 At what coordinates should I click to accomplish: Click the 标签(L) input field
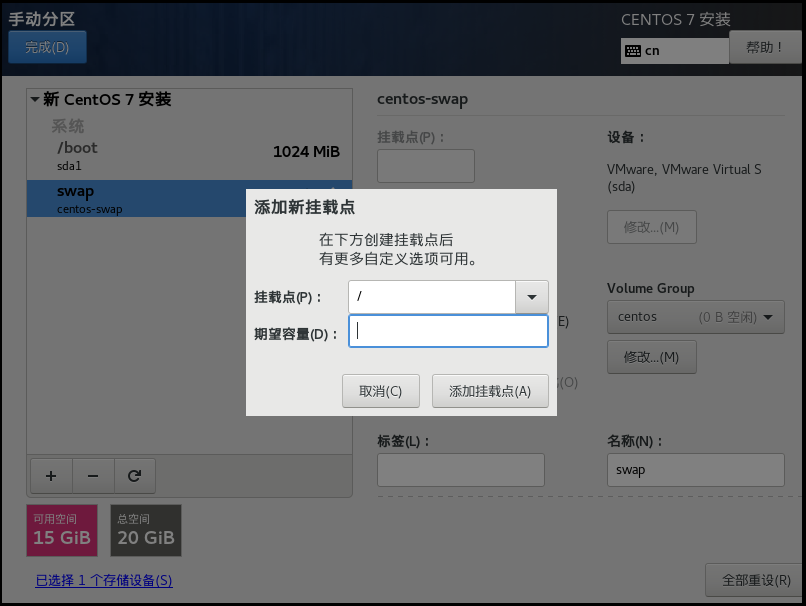click(x=461, y=470)
